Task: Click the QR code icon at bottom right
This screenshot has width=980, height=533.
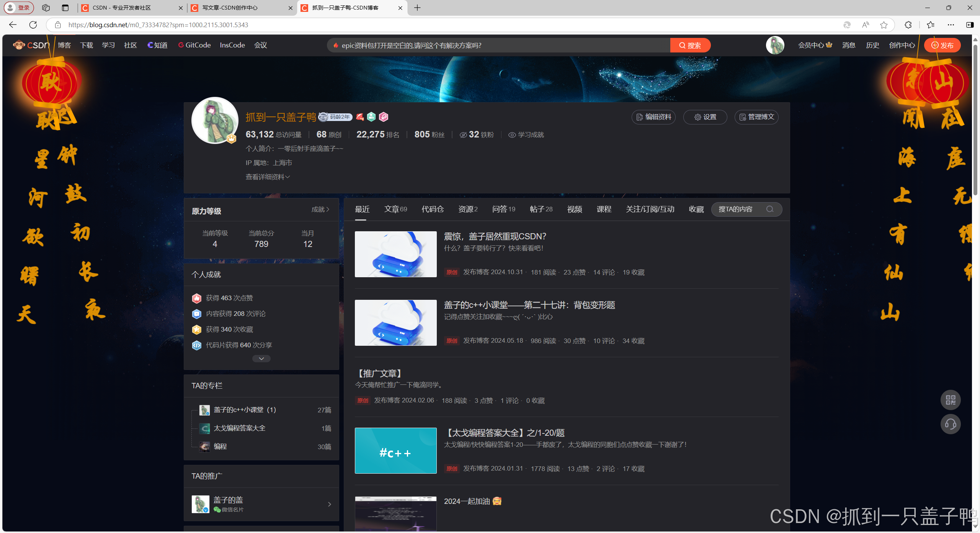Action: tap(951, 400)
